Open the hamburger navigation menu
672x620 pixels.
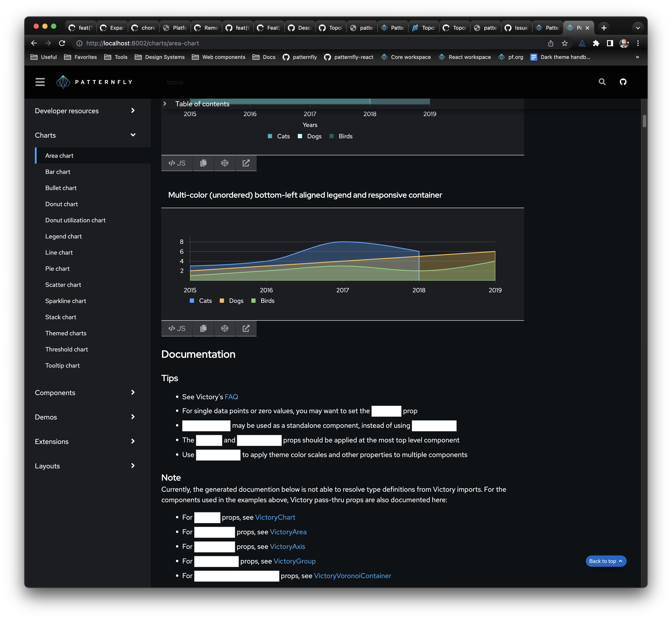(x=40, y=82)
